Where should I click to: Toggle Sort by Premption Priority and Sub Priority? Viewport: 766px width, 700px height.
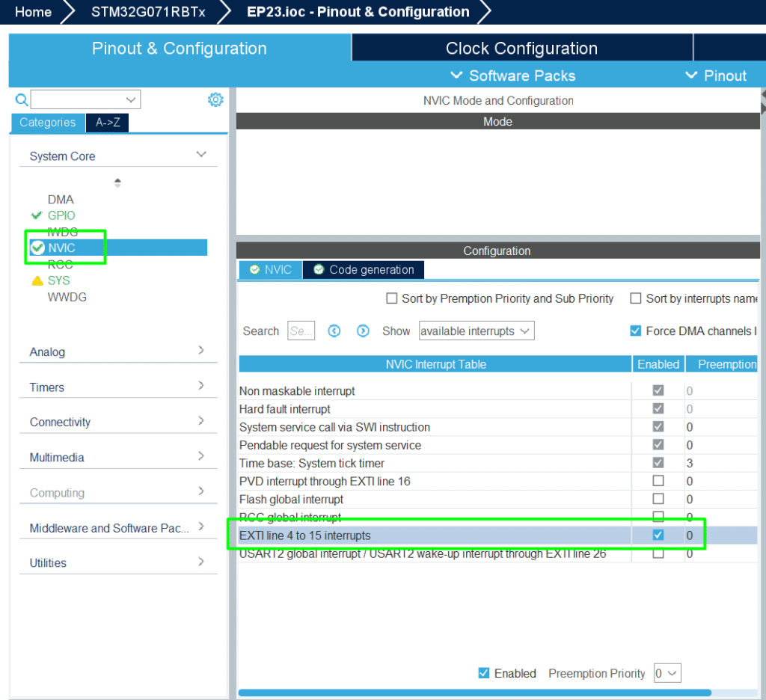coord(391,298)
